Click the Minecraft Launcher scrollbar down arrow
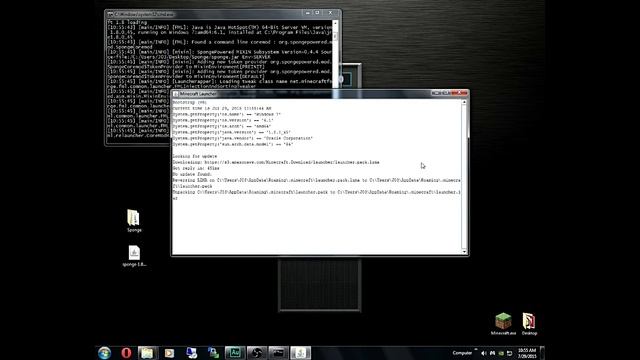 [x=464, y=252]
